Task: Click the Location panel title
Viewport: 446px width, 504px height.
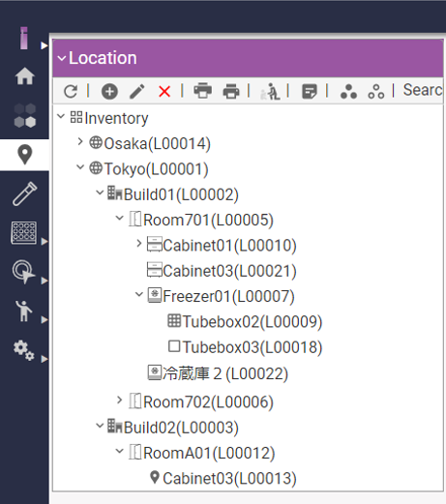Action: coord(103,58)
